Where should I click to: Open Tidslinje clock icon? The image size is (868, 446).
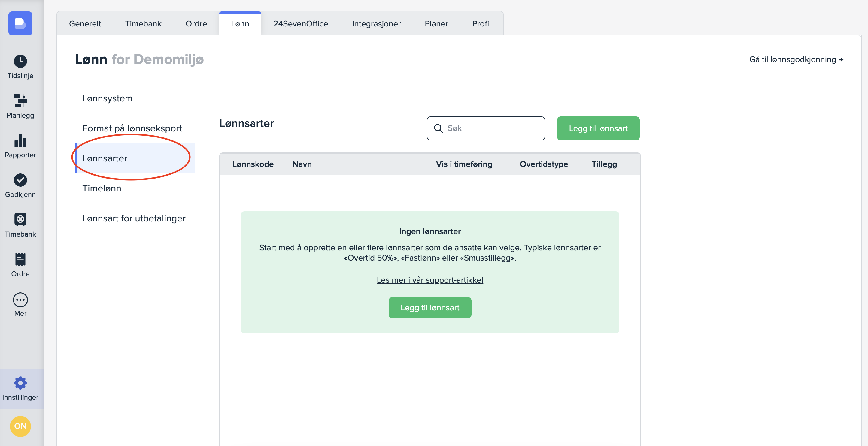coord(20,61)
